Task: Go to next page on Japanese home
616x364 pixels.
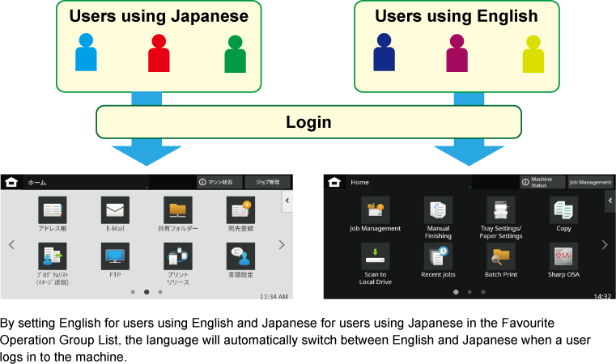Action: [x=282, y=245]
